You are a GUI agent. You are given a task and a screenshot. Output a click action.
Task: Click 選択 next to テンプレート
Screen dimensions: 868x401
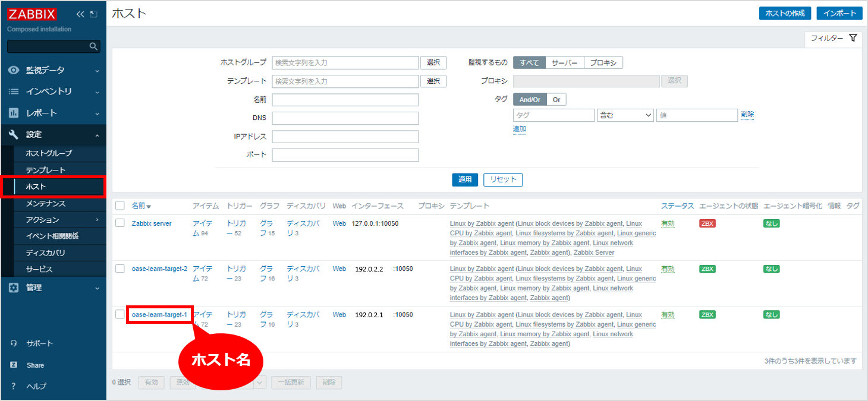pos(433,81)
